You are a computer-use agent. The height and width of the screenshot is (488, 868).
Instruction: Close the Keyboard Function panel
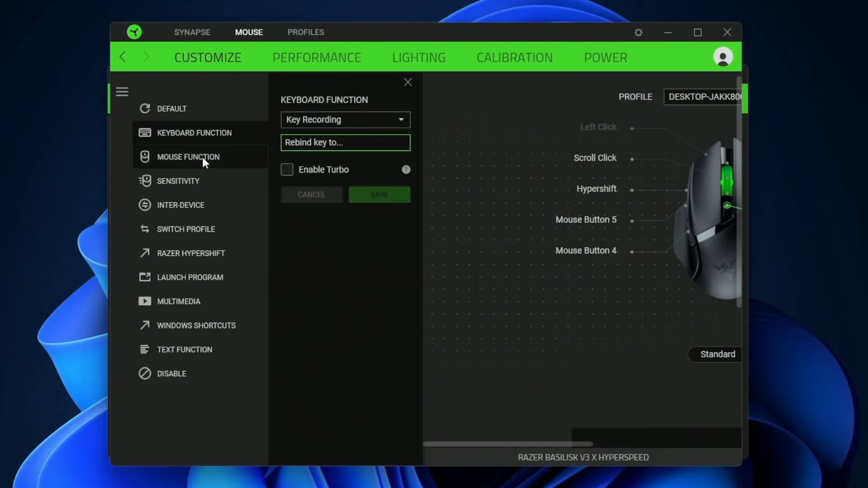[408, 82]
